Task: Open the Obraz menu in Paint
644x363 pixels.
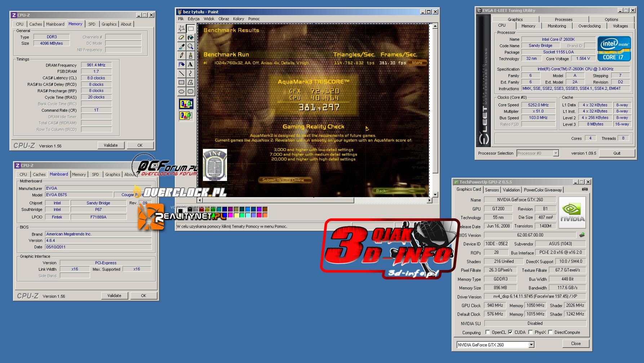Action: (223, 19)
